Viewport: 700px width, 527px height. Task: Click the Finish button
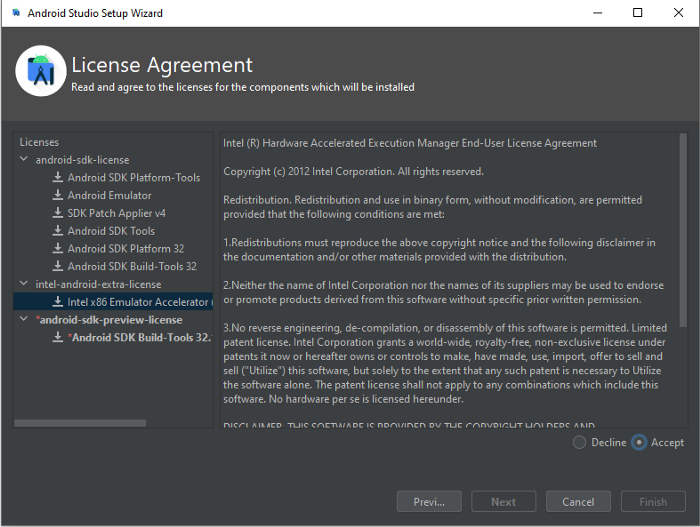(653, 502)
